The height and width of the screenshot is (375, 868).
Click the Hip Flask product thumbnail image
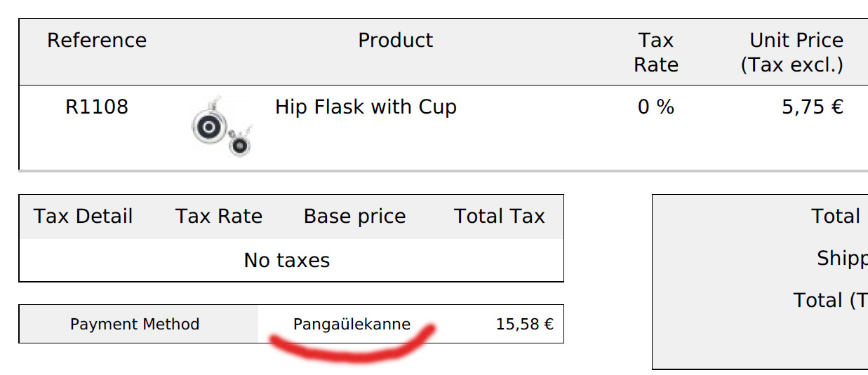click(222, 126)
